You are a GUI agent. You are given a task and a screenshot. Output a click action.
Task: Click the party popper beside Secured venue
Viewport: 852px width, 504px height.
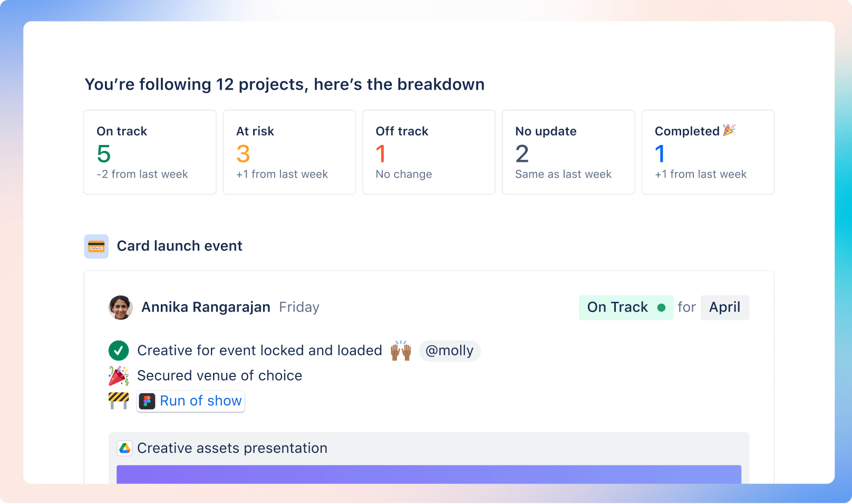point(118,375)
